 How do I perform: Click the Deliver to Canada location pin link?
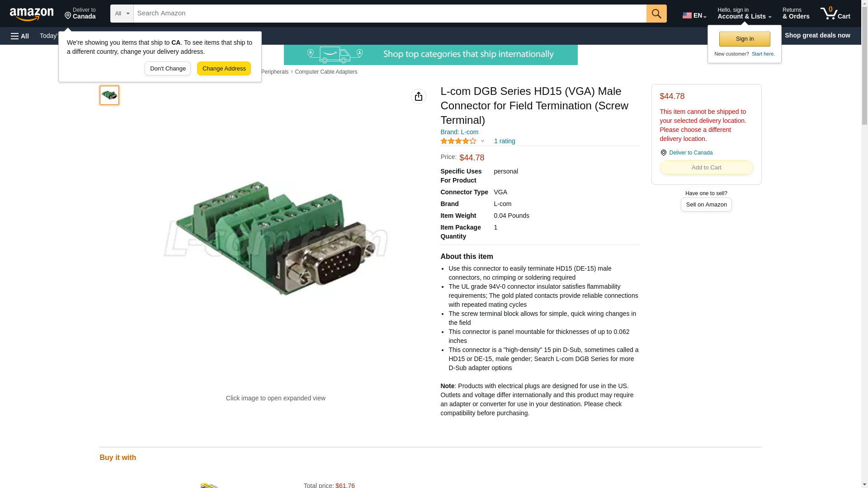[690, 153]
